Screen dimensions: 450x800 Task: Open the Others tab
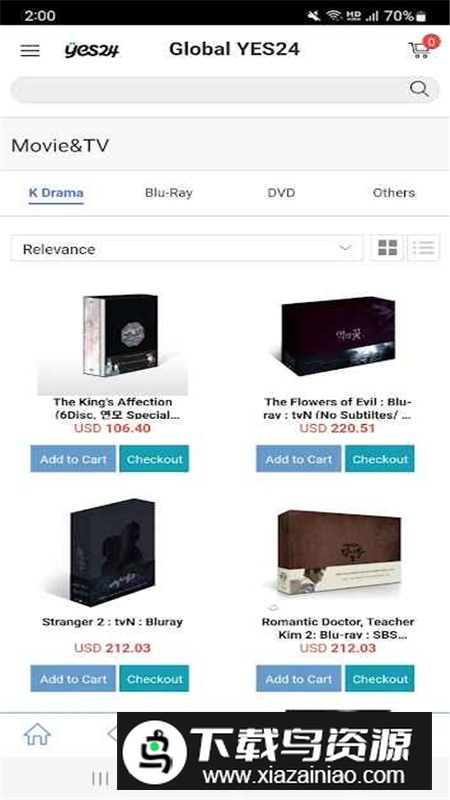click(394, 193)
